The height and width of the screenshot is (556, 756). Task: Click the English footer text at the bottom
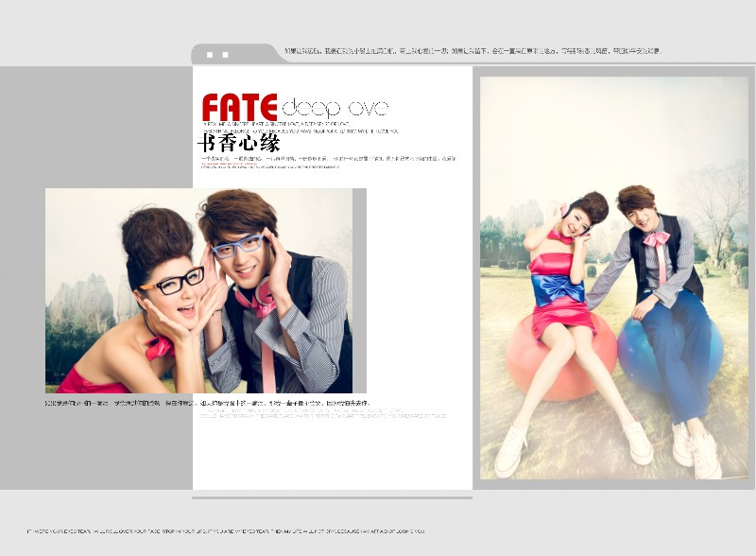(226, 530)
